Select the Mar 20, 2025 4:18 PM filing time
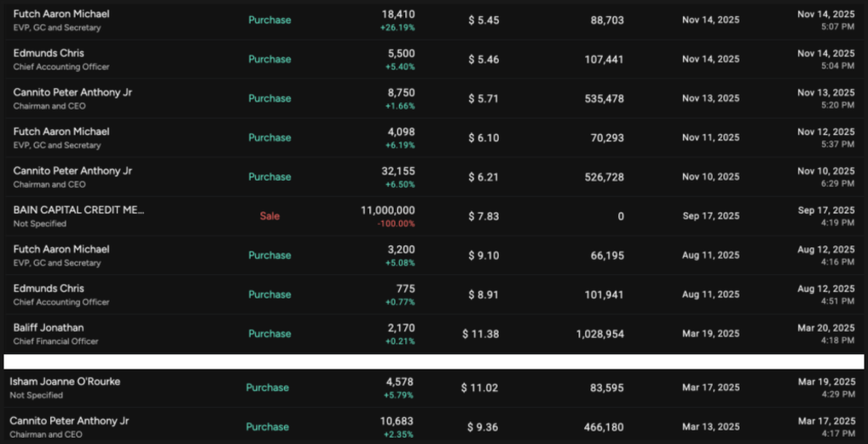The width and height of the screenshot is (868, 444). tap(826, 333)
